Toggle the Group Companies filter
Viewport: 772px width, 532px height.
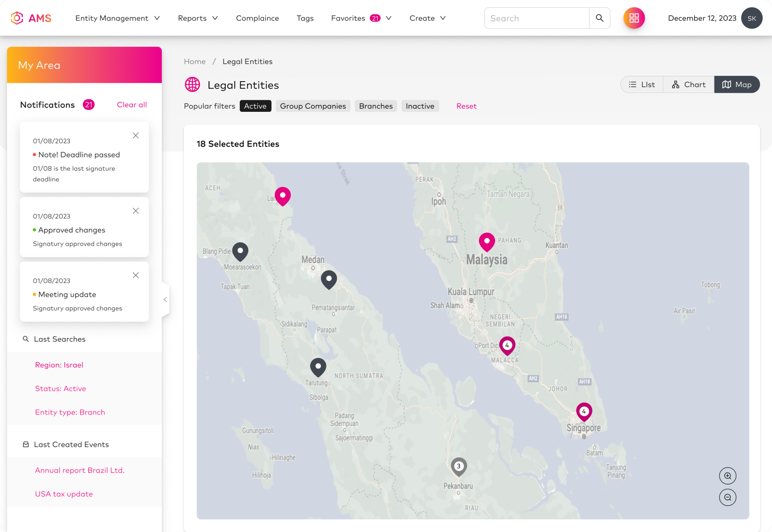[x=313, y=106]
